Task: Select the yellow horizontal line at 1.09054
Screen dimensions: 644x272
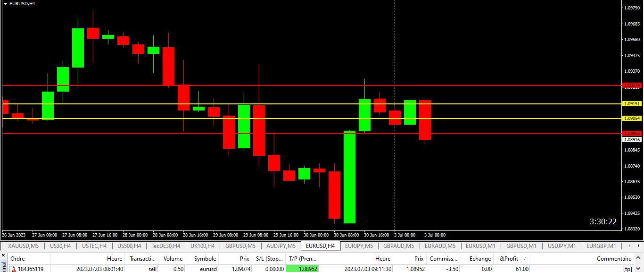Action: tap(311, 119)
